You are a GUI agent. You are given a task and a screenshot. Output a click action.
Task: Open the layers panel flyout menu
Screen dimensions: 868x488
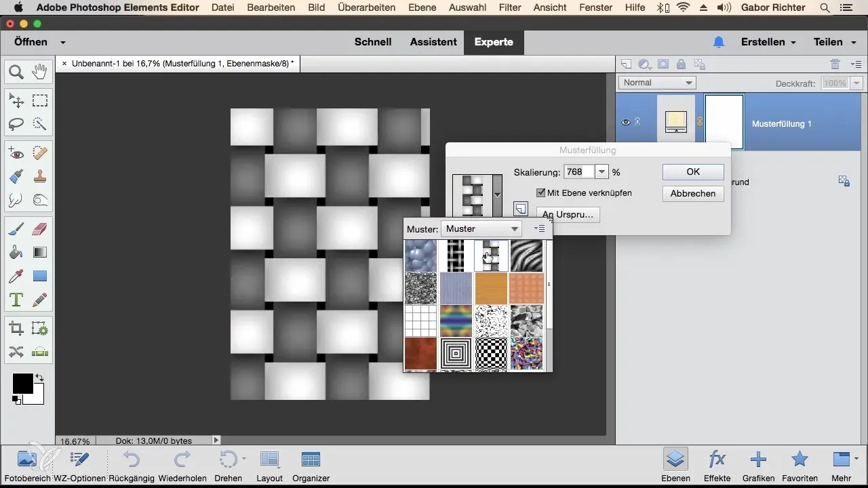(x=856, y=64)
